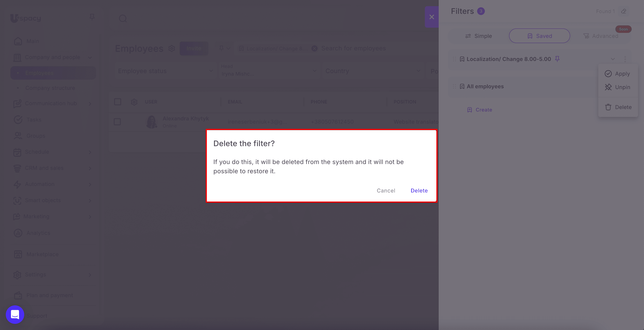Choose Unpin in the filter context menu
The width and height of the screenshot is (644, 330).
[x=618, y=87]
